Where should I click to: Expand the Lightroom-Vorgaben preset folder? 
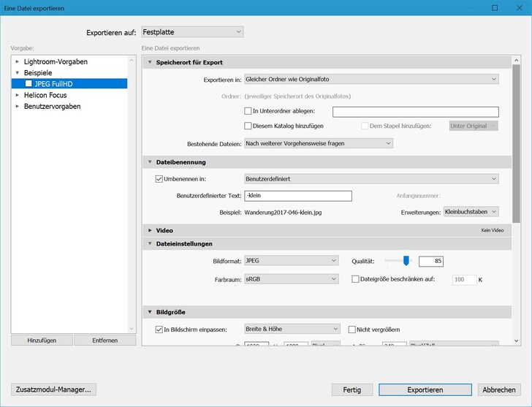click(18, 62)
